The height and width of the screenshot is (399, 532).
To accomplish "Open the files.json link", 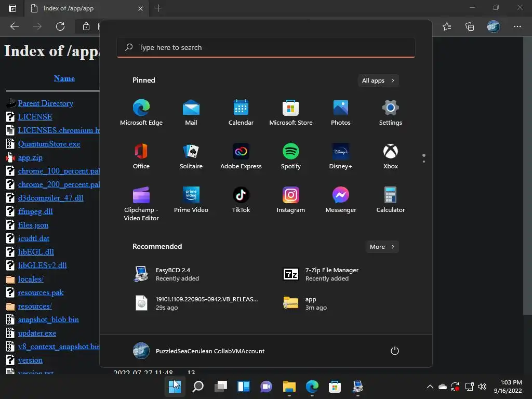I will pyautogui.click(x=33, y=225).
